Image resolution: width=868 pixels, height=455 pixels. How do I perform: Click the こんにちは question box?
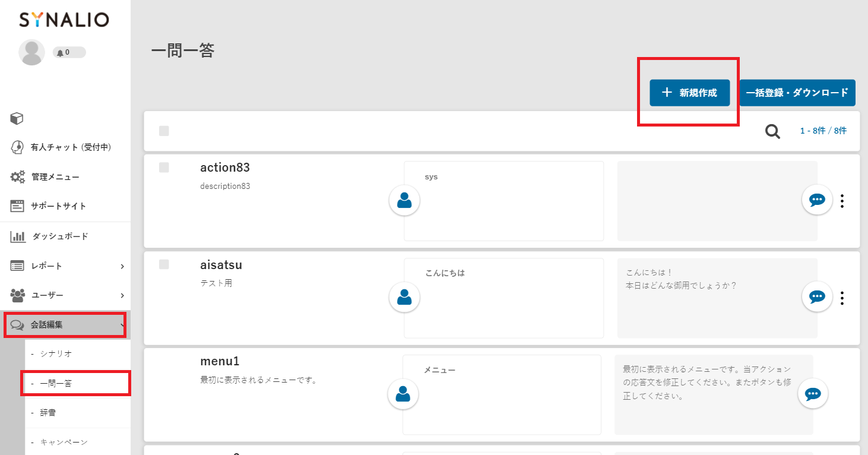coord(503,298)
